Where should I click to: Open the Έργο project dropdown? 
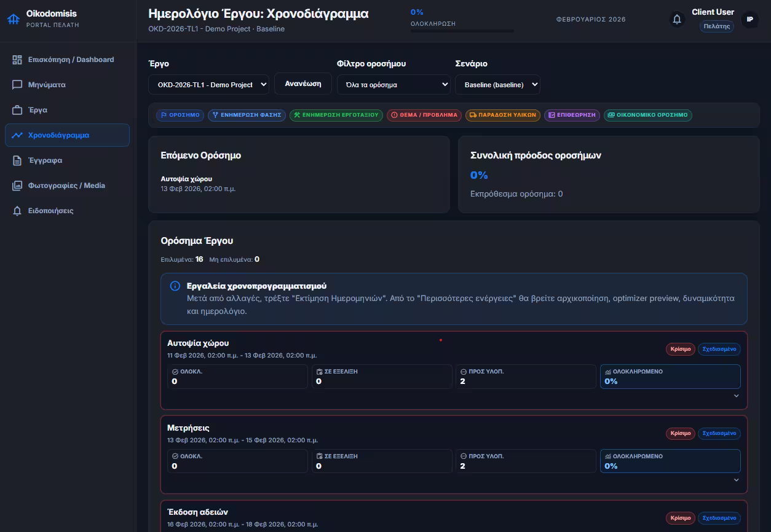point(208,85)
